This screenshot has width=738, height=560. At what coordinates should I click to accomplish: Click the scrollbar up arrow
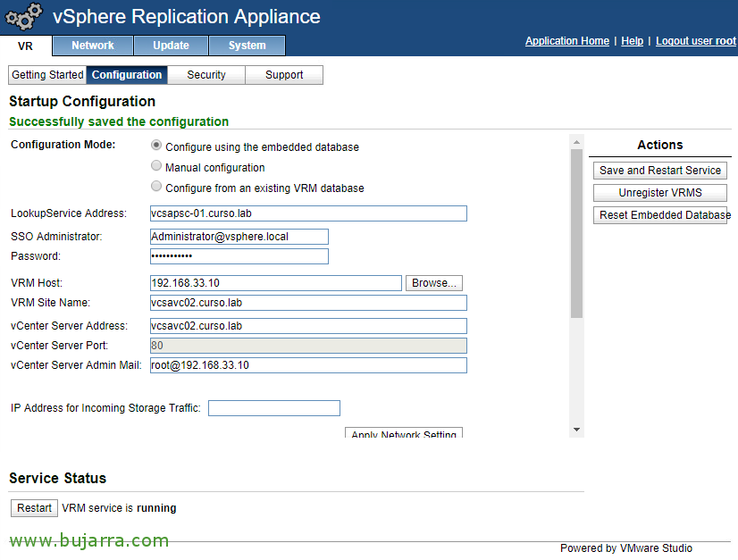tap(576, 142)
